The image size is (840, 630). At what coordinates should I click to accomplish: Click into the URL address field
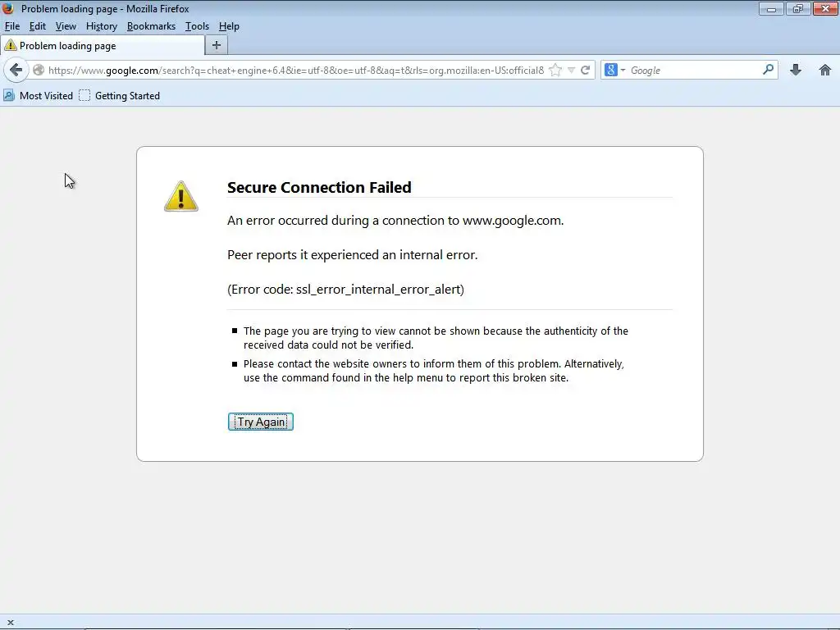click(x=295, y=71)
